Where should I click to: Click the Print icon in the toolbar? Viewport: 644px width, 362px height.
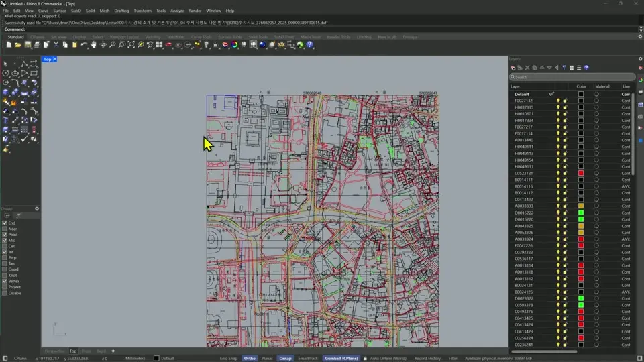37,45
